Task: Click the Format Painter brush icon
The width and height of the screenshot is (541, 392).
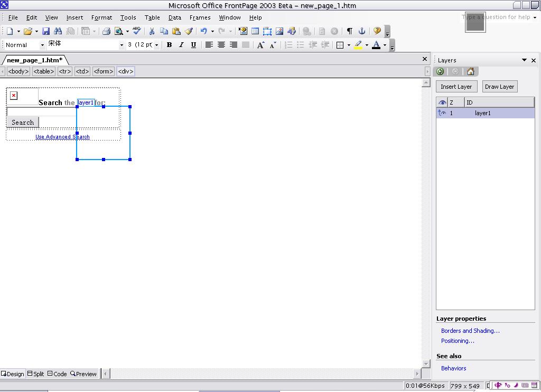Action: coord(189,31)
